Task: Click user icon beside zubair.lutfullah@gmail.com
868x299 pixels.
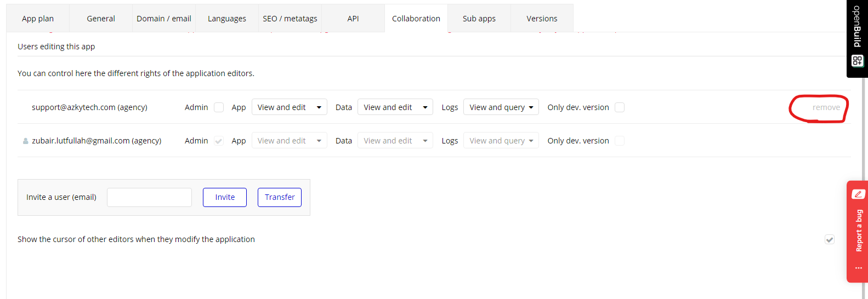Action: (x=25, y=141)
